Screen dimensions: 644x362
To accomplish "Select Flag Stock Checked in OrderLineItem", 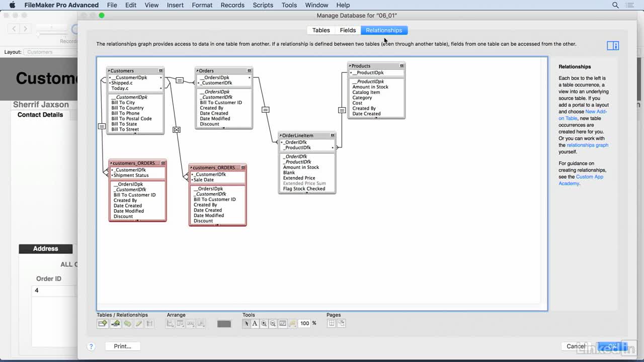I will point(304,189).
